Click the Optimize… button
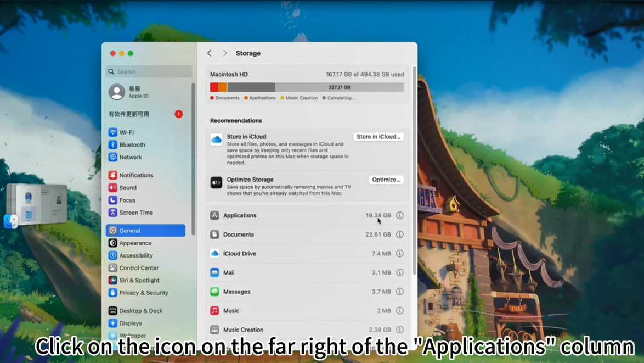Viewport: 644px width, 363px height. (x=386, y=180)
